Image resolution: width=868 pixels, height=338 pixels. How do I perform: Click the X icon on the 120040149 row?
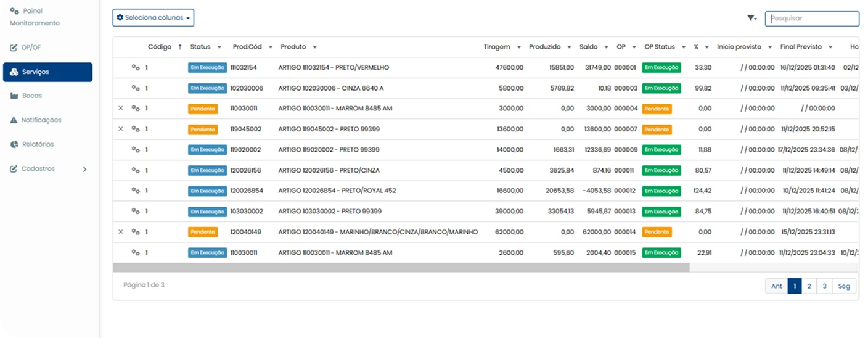pos(121,232)
